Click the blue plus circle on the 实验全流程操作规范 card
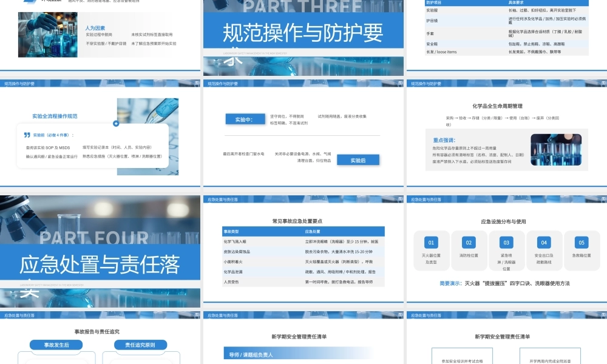This screenshot has width=607, height=364. [x=116, y=124]
